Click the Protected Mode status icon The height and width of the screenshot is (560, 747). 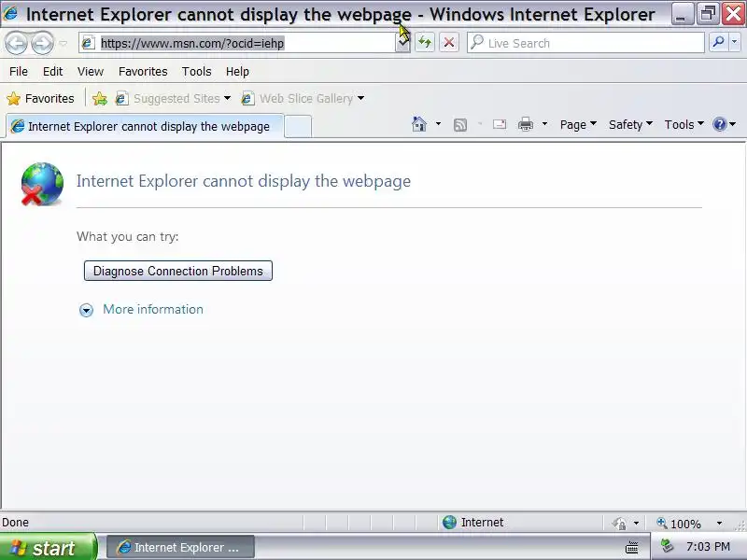pyautogui.click(x=619, y=524)
